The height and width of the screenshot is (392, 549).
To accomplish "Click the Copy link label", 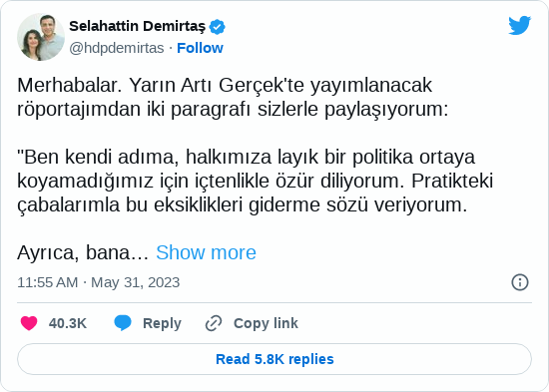I will [x=266, y=323].
